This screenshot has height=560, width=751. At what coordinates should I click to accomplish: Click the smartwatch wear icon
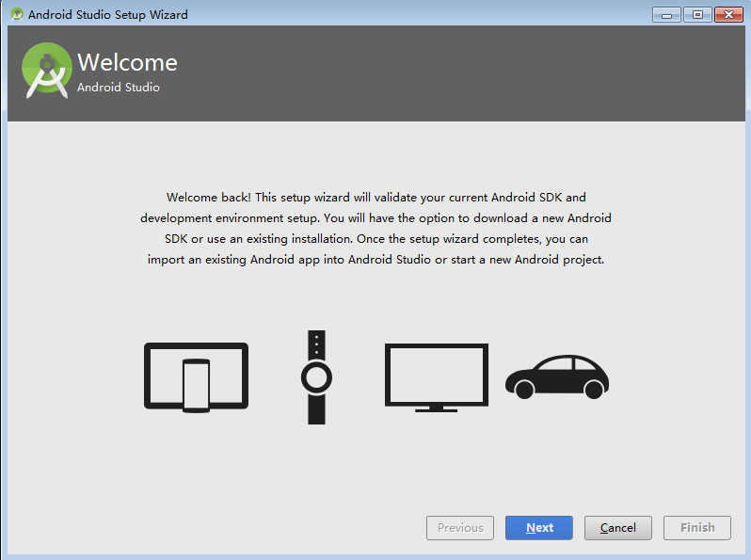click(x=316, y=377)
